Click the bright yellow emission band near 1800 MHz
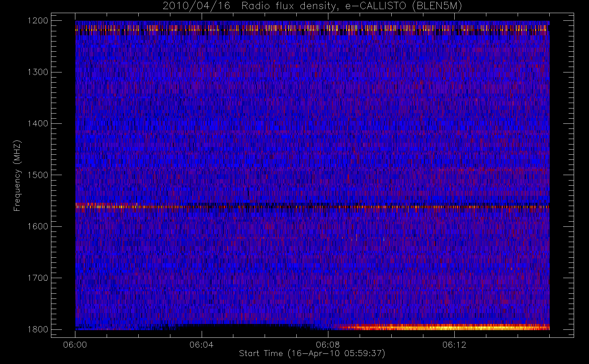This screenshot has width=589, height=364. pyautogui.click(x=444, y=327)
